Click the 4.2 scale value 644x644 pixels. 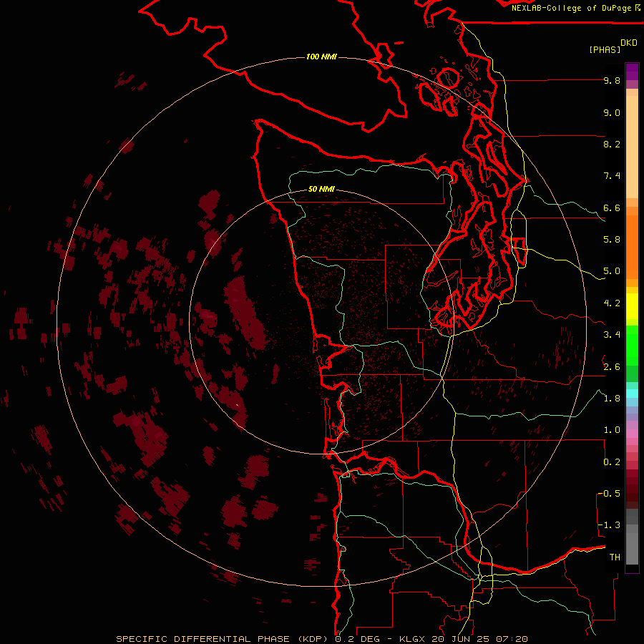click(612, 303)
